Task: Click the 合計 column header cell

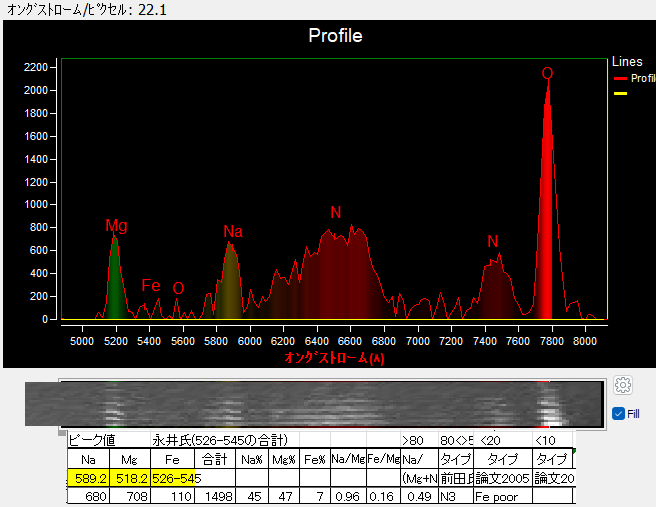Action: tap(215, 459)
